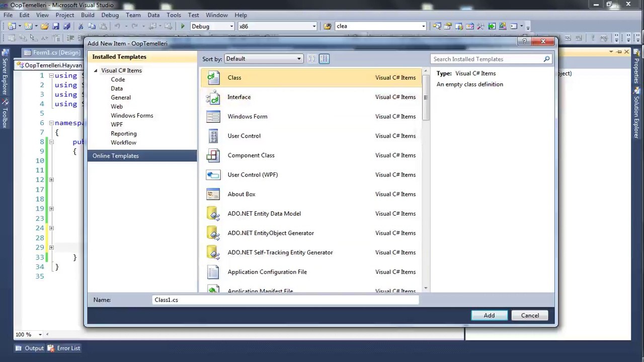Open the 'clea' find combo box dropdown
This screenshot has height=362, width=644.
(423, 26)
